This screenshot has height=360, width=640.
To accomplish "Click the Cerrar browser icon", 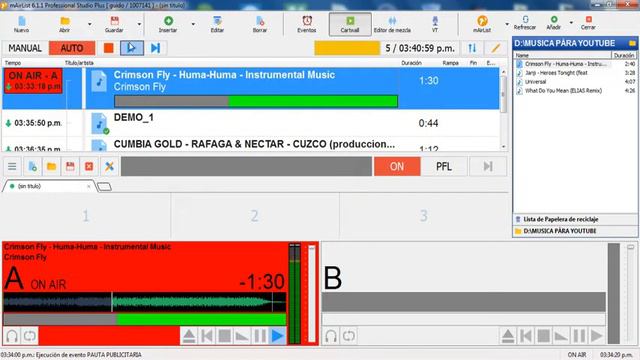I will tap(588, 23).
